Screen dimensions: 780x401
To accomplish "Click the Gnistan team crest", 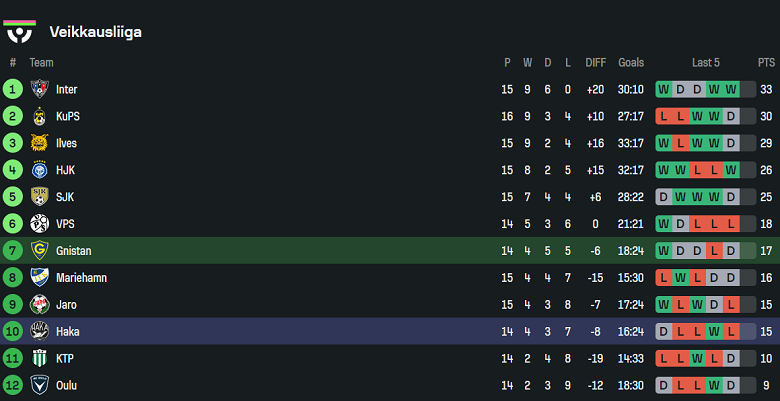I will coord(40,251).
